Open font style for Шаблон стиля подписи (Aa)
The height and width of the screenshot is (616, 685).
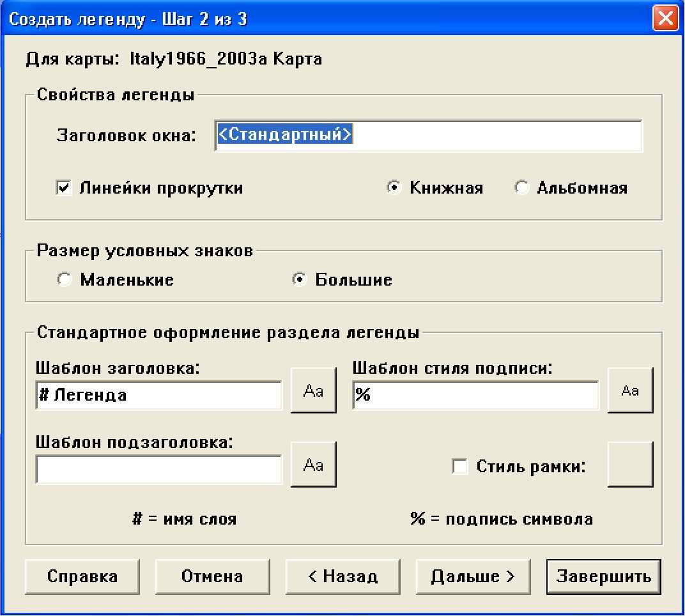[630, 391]
